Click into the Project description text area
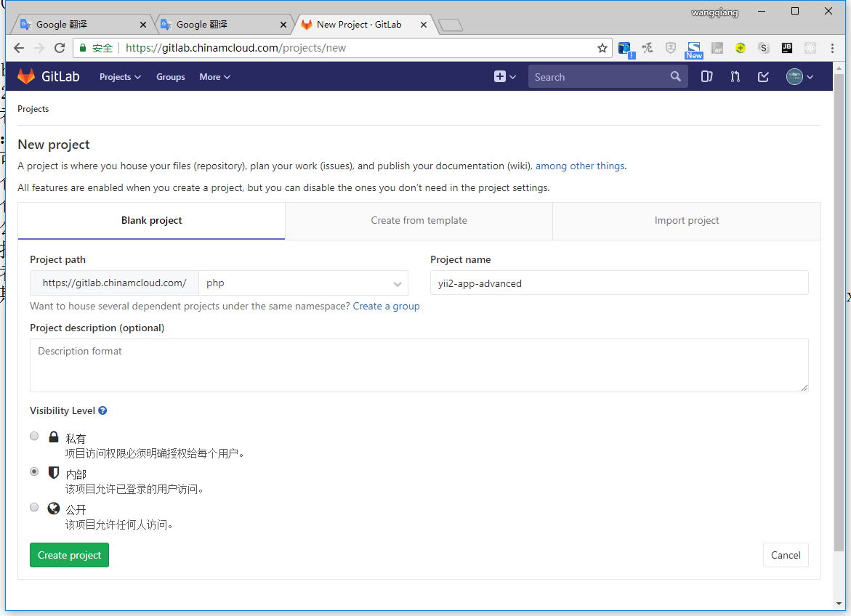 [x=419, y=365]
